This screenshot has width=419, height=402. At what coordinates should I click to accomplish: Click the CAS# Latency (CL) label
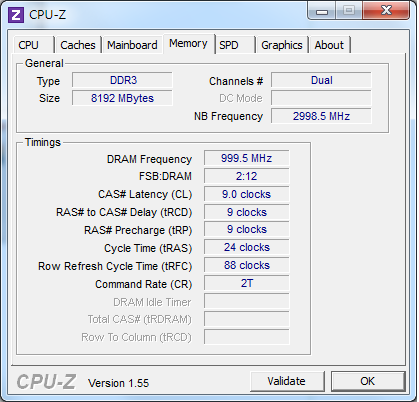click(x=145, y=194)
